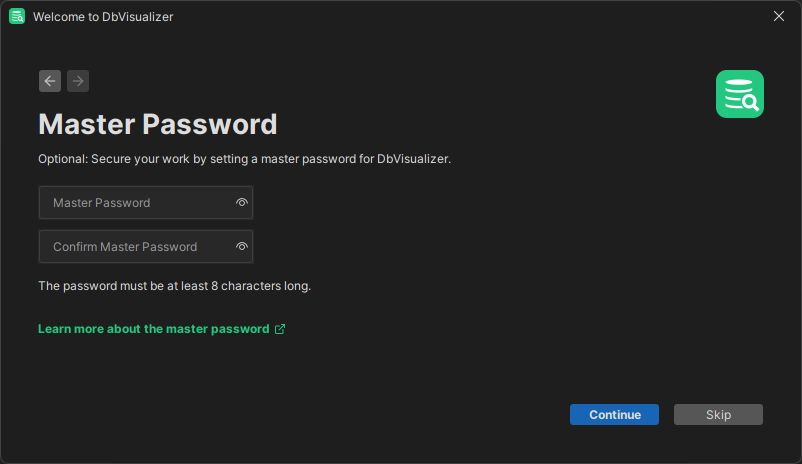Screen dimensions: 802x464
Task: Close the Welcome to DbVisualizer window
Action: [779, 16]
